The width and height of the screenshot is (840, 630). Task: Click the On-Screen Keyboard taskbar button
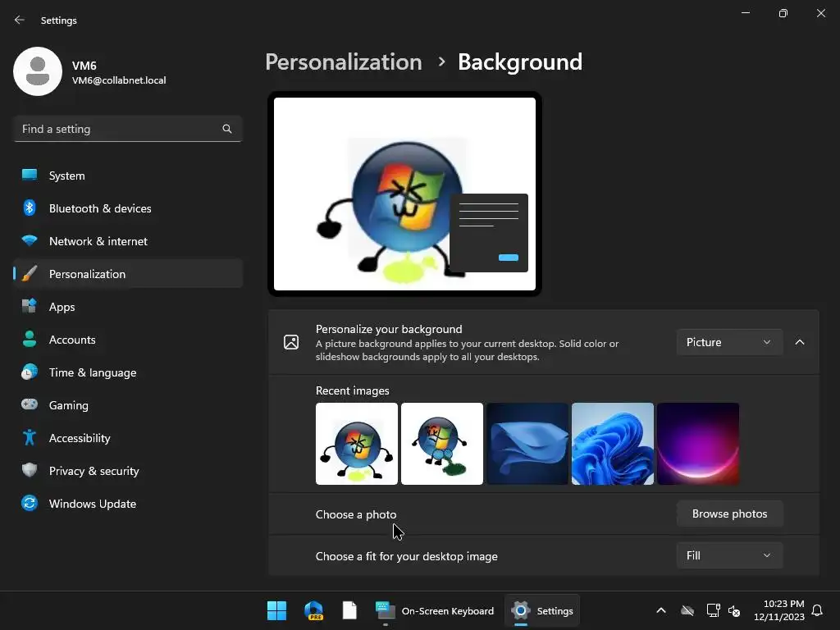tap(435, 610)
